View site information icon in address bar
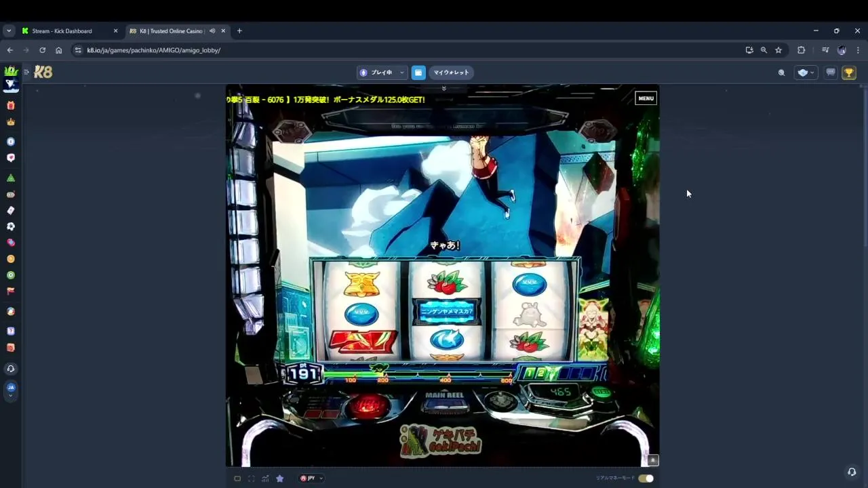This screenshot has width=868, height=488. coord(78,50)
